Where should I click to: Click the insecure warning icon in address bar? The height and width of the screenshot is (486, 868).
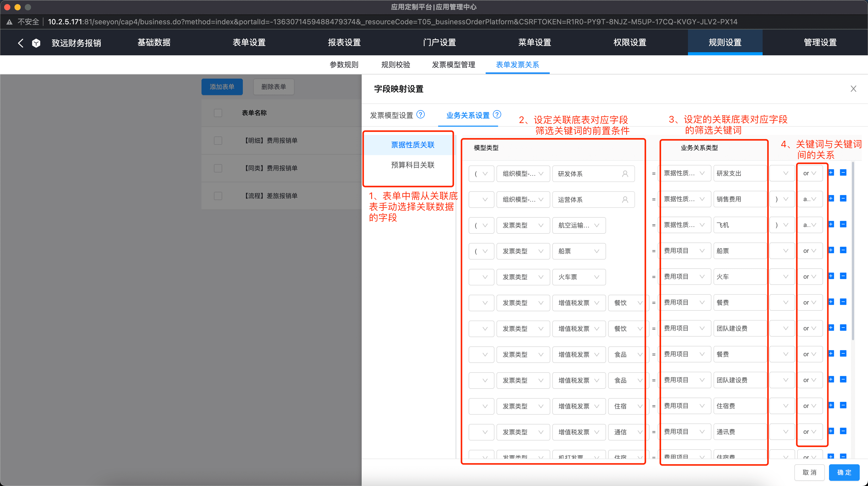pos(10,22)
